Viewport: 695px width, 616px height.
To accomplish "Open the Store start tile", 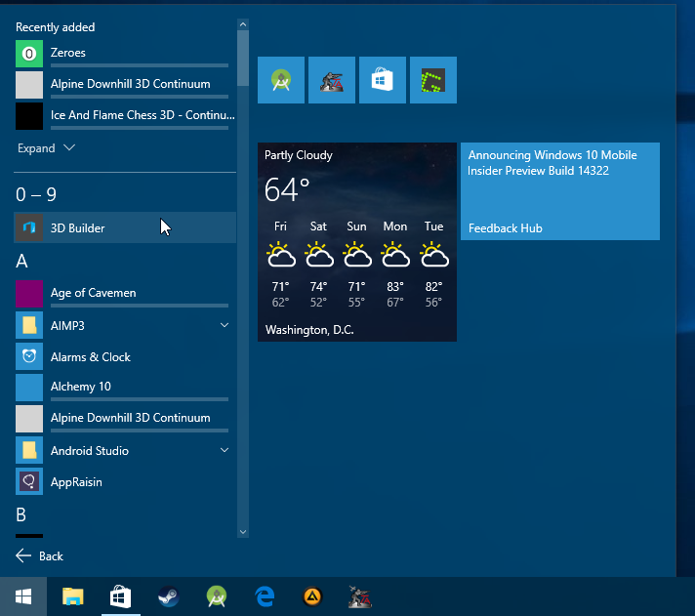I will (383, 80).
